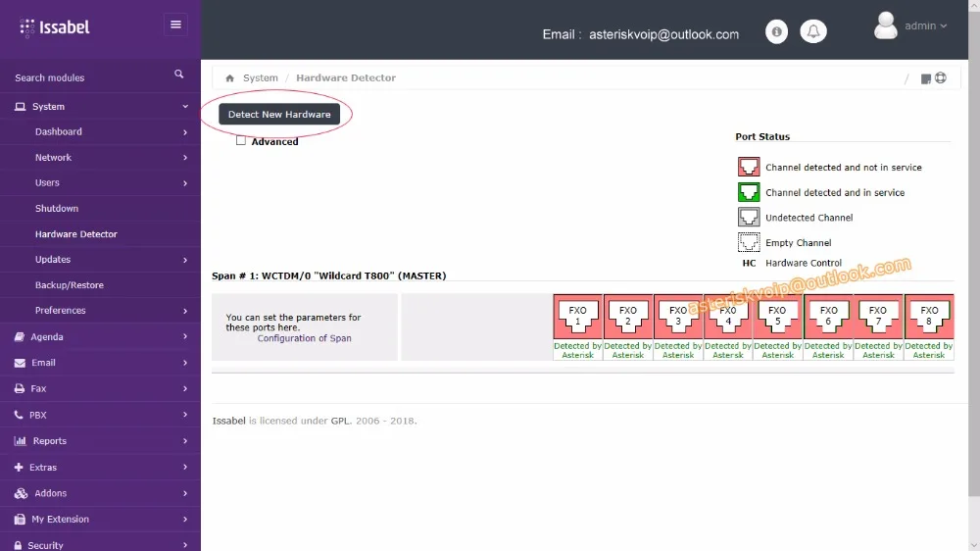Image resolution: width=980 pixels, height=551 pixels.
Task: Expand the Dashboard submenu arrow
Action: pos(185,132)
